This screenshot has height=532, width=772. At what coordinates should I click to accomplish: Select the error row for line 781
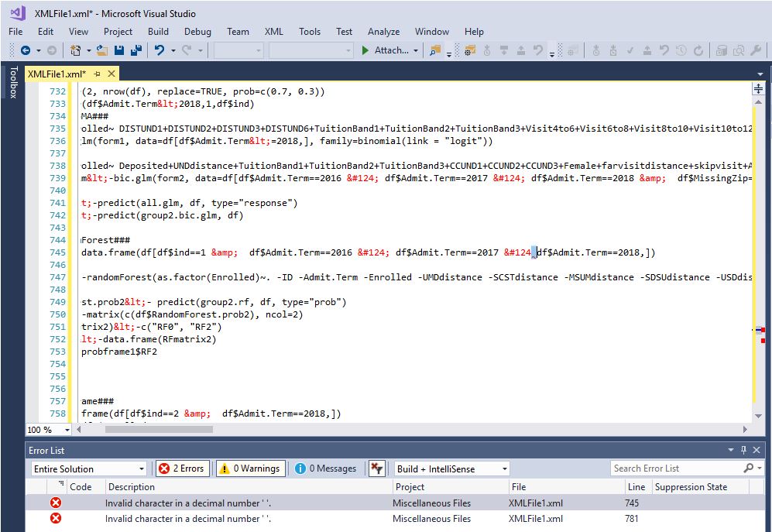(x=394, y=518)
